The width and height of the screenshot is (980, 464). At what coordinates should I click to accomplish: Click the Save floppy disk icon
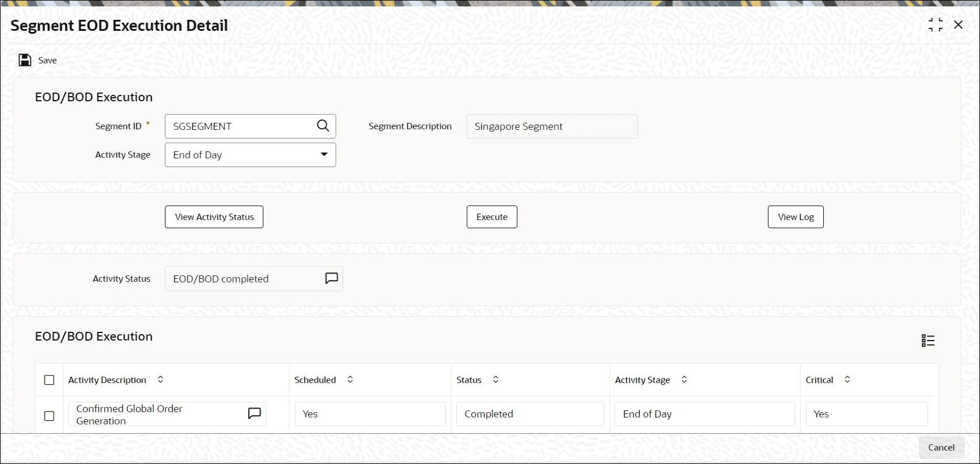tap(25, 60)
